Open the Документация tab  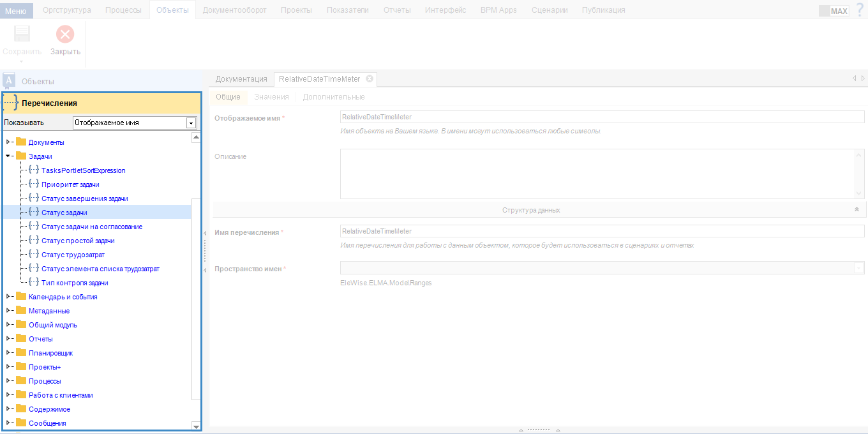coord(241,79)
